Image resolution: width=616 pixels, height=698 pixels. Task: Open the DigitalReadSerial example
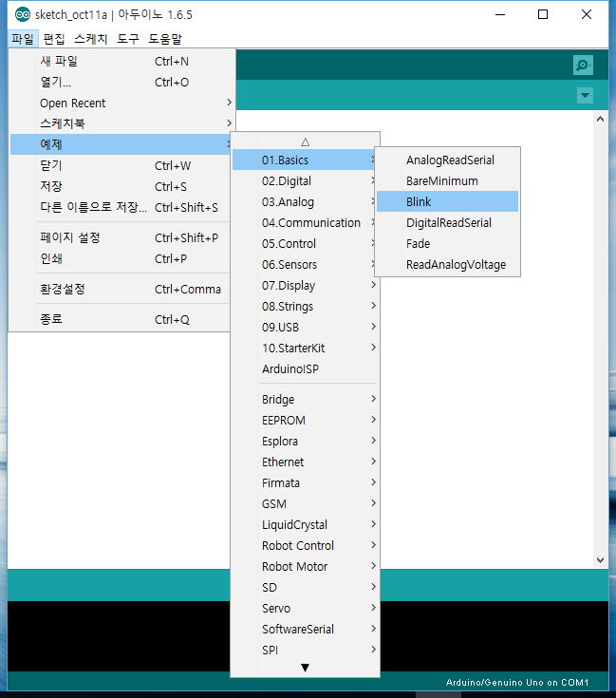(x=447, y=222)
